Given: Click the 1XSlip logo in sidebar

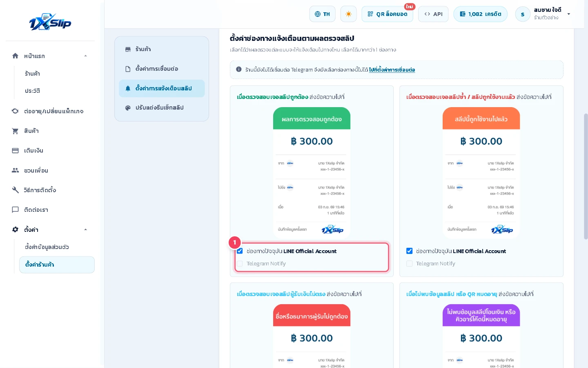Looking at the screenshot, I should coord(50,22).
